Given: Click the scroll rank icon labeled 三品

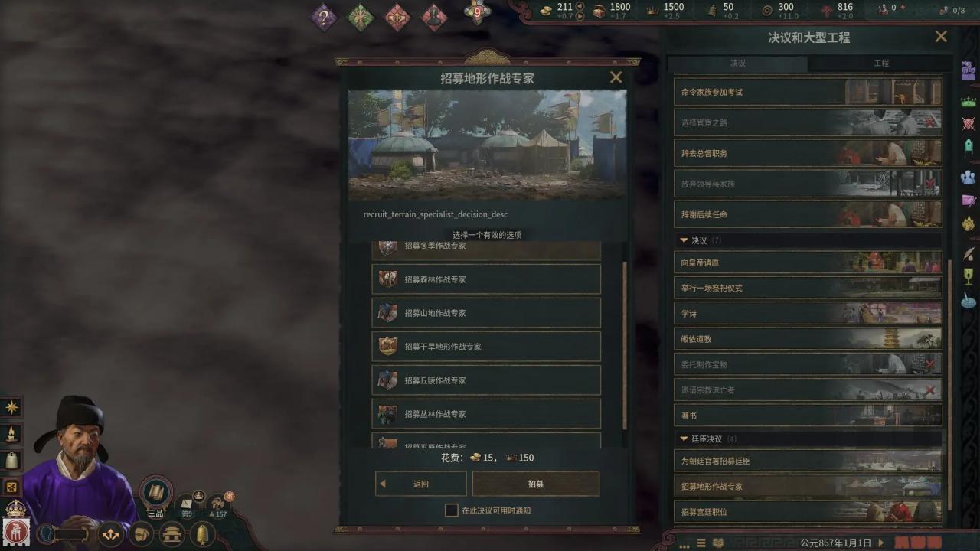Looking at the screenshot, I should click(x=156, y=492).
